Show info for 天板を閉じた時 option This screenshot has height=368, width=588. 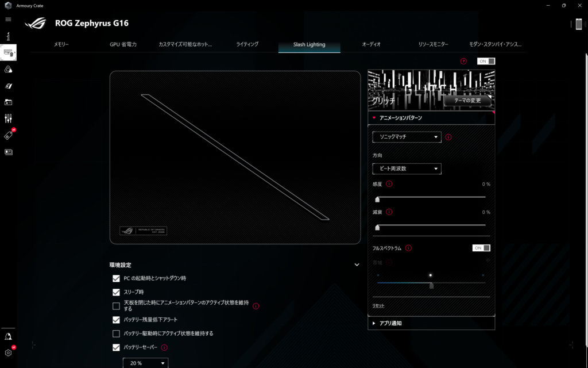pyautogui.click(x=256, y=306)
